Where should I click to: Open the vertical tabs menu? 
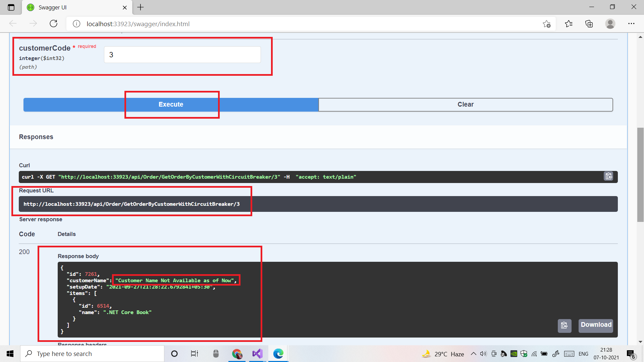11,7
